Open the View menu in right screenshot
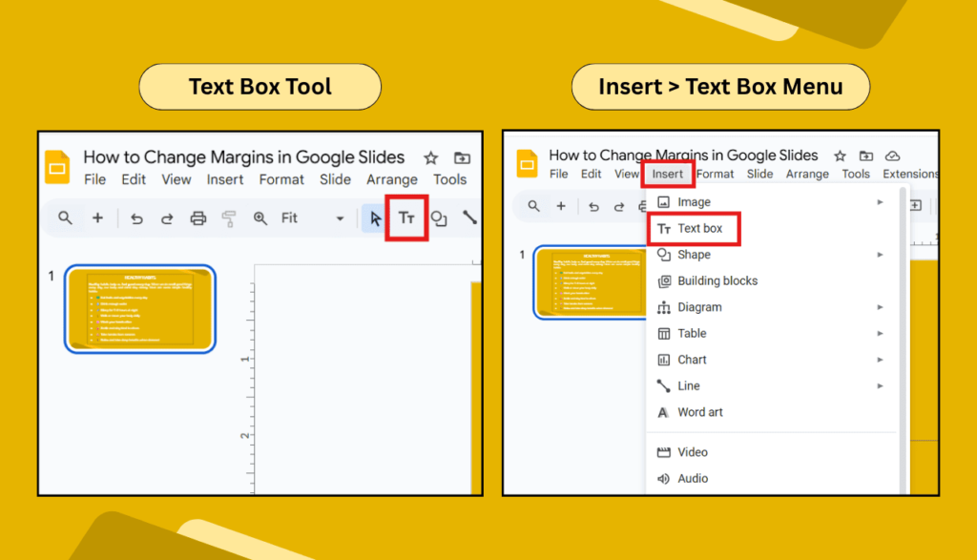This screenshot has width=977, height=560. point(627,174)
